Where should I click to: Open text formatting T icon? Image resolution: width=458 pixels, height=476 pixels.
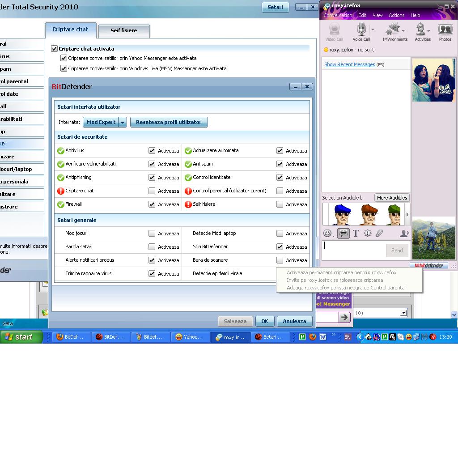pos(356,233)
